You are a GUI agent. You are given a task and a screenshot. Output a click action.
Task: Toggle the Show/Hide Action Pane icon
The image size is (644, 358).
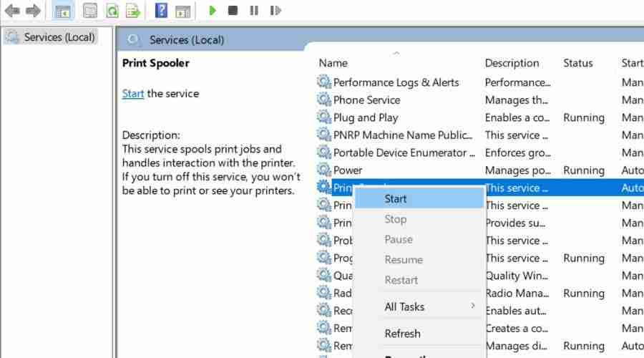click(182, 11)
